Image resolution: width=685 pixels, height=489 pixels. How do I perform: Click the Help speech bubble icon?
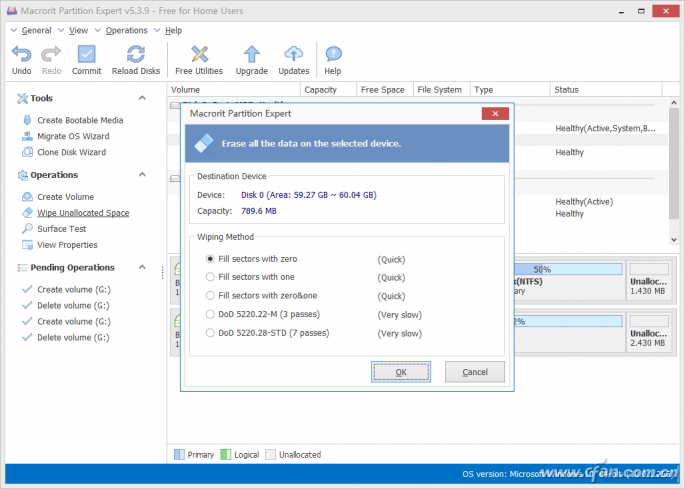pos(333,55)
